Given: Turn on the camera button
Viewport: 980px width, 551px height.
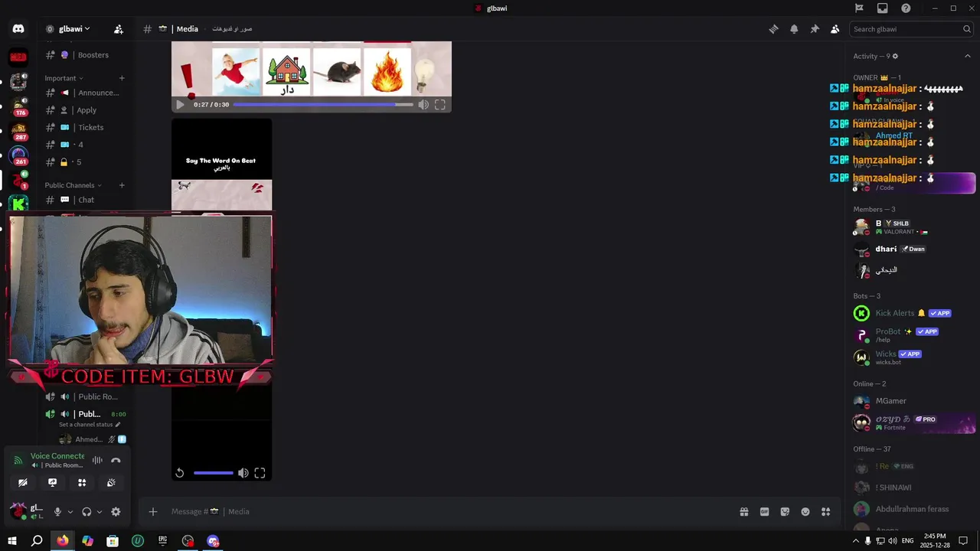Looking at the screenshot, I should point(23,482).
